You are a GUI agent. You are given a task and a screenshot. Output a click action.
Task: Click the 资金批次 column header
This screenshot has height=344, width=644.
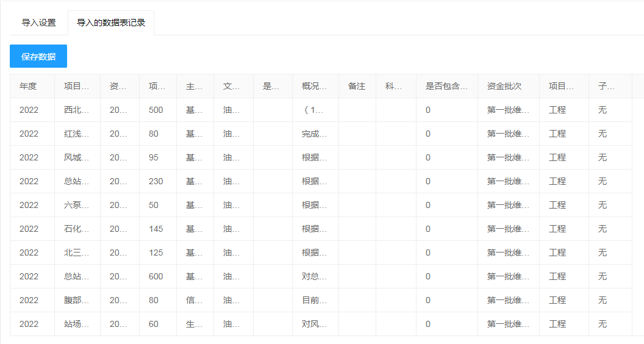click(x=509, y=87)
